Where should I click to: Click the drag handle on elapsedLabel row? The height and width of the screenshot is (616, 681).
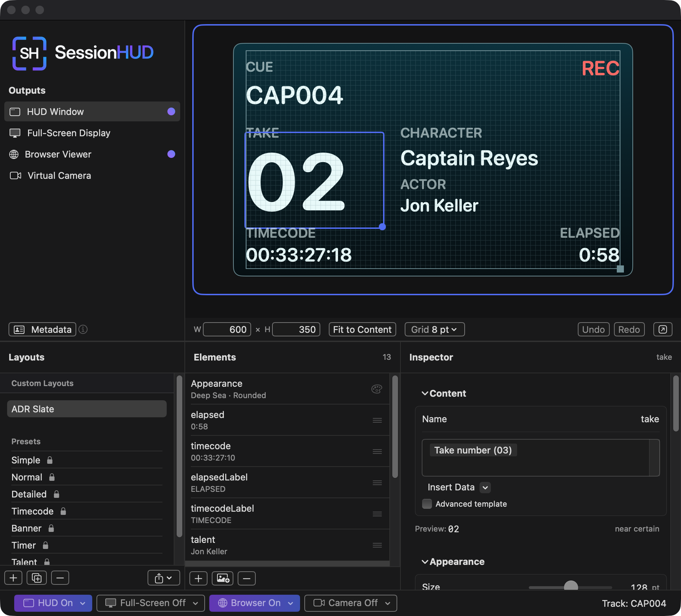pyautogui.click(x=377, y=483)
